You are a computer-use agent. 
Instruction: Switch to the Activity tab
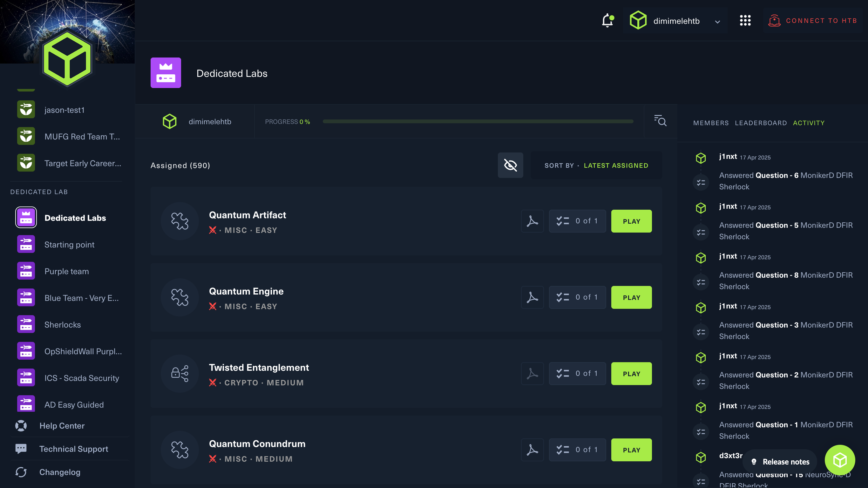(808, 123)
